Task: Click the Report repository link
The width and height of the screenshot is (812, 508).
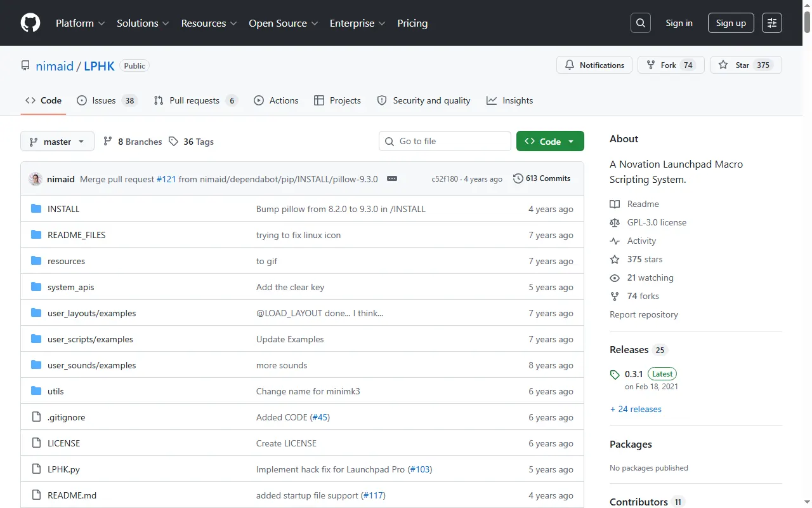Action: 644,314
